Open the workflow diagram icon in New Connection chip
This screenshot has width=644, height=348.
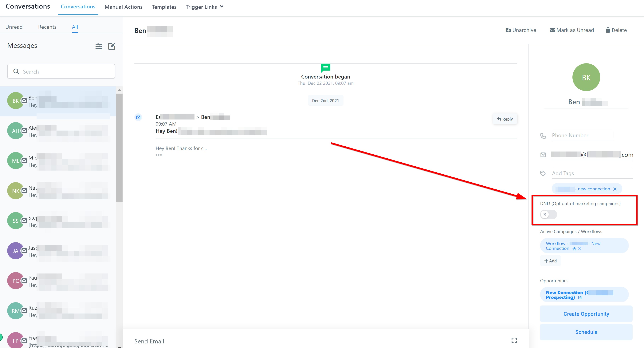click(574, 249)
